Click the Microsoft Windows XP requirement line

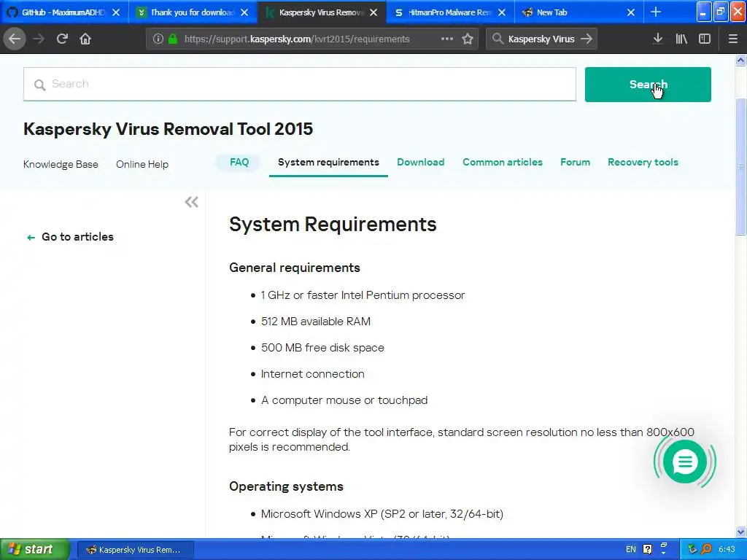(x=382, y=514)
